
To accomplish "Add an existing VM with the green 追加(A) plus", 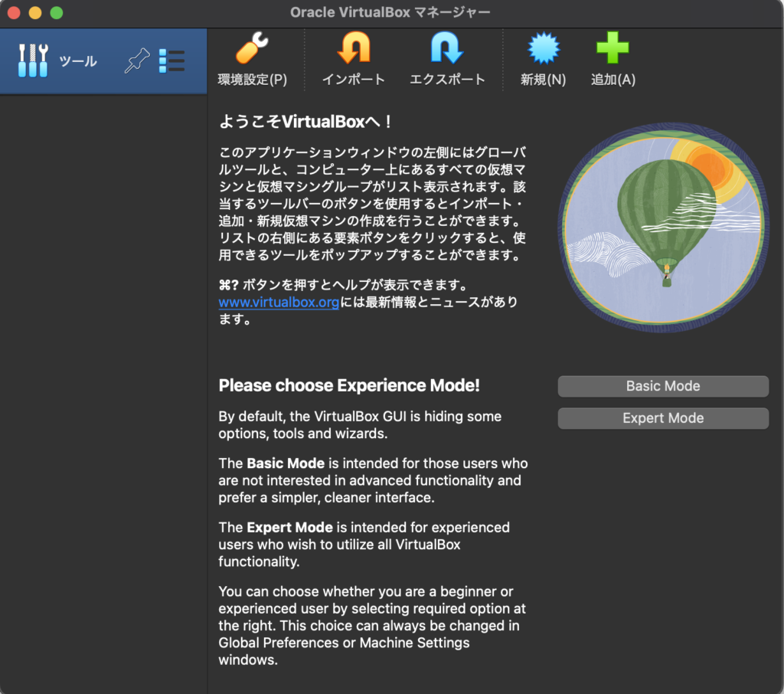I will pos(612,51).
